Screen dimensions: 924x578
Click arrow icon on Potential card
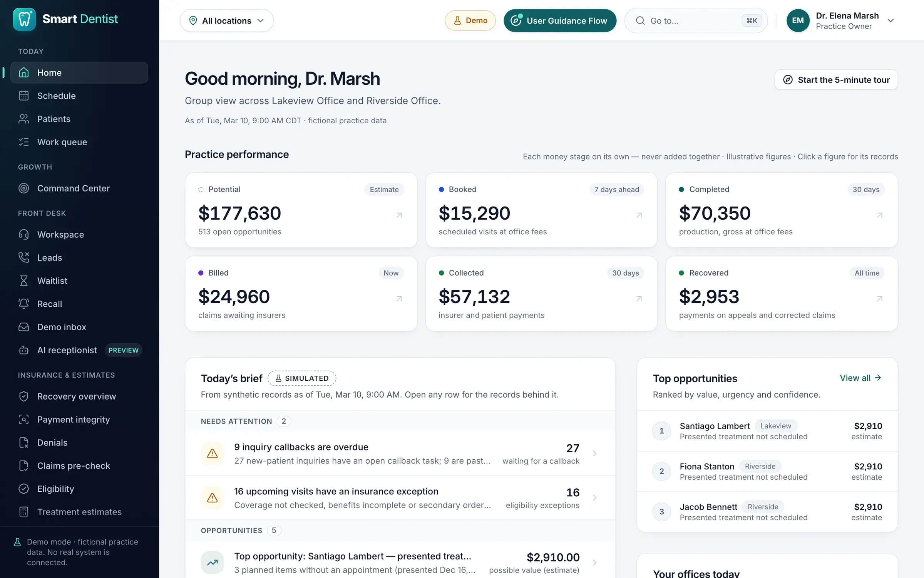pyautogui.click(x=399, y=215)
